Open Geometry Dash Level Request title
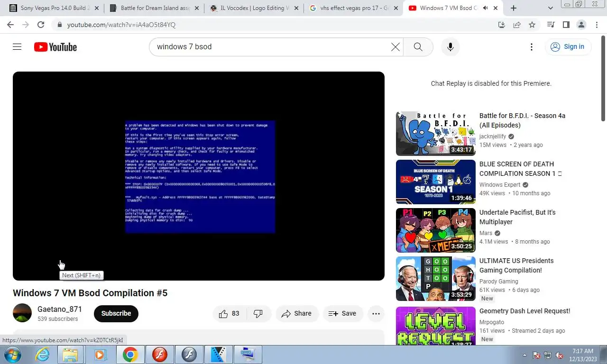The image size is (607, 364). pos(524,311)
